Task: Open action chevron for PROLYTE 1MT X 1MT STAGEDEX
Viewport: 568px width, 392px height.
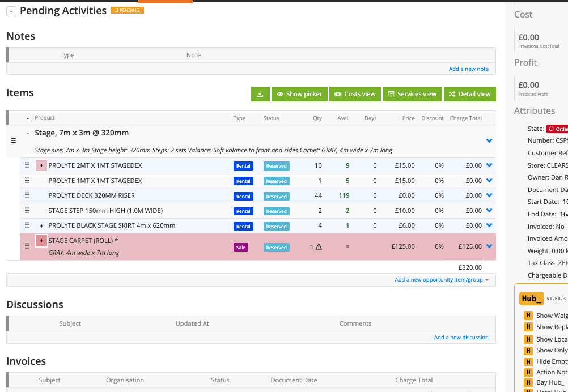Action: point(489,180)
